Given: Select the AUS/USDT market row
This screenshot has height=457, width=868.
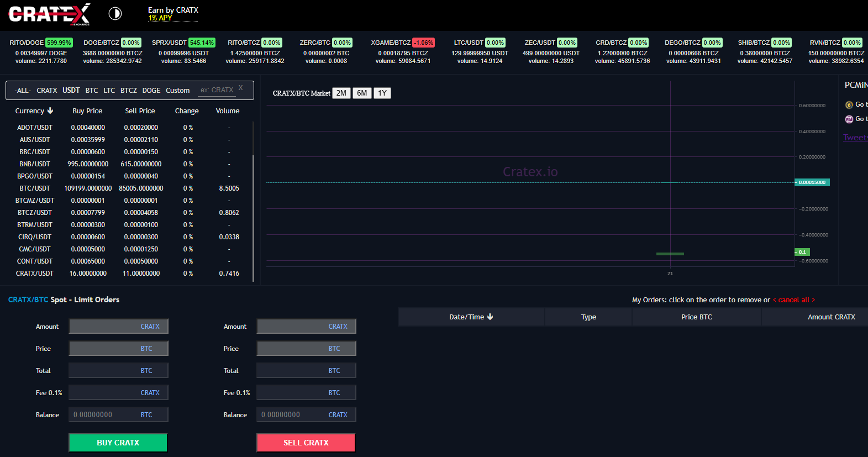Looking at the screenshot, I should (129, 139).
